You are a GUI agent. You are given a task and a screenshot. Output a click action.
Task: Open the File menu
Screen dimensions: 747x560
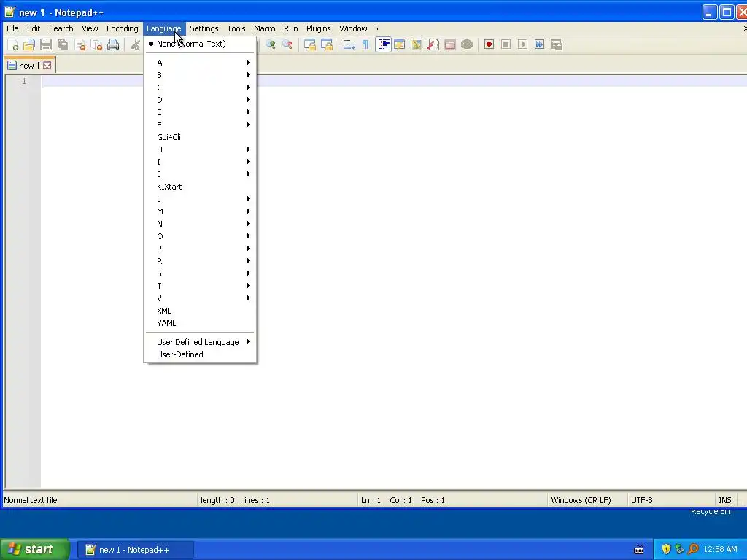click(12, 28)
